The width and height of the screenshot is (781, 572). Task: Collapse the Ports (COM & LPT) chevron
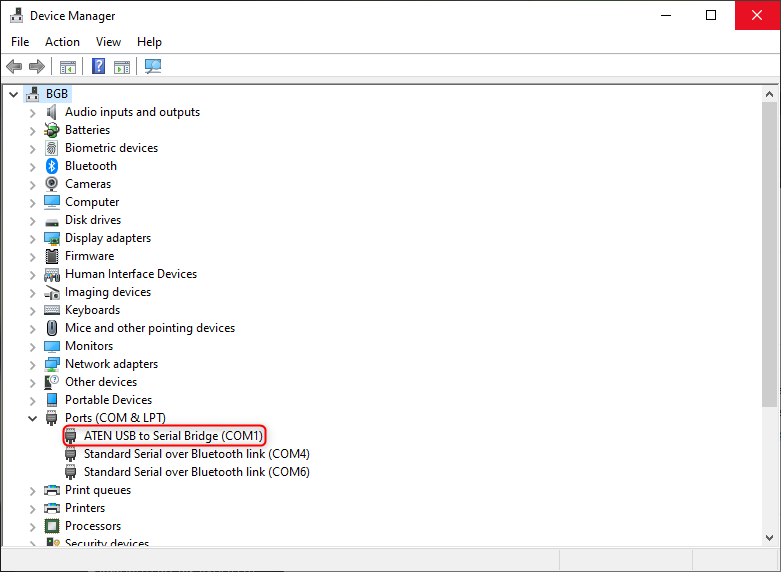32,419
